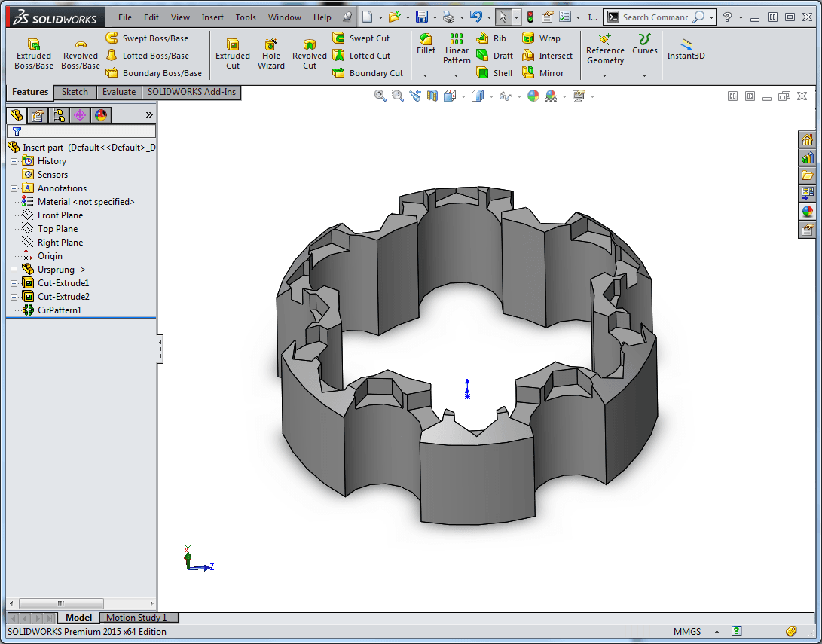Select the Revolved Cut tool

tap(309, 54)
